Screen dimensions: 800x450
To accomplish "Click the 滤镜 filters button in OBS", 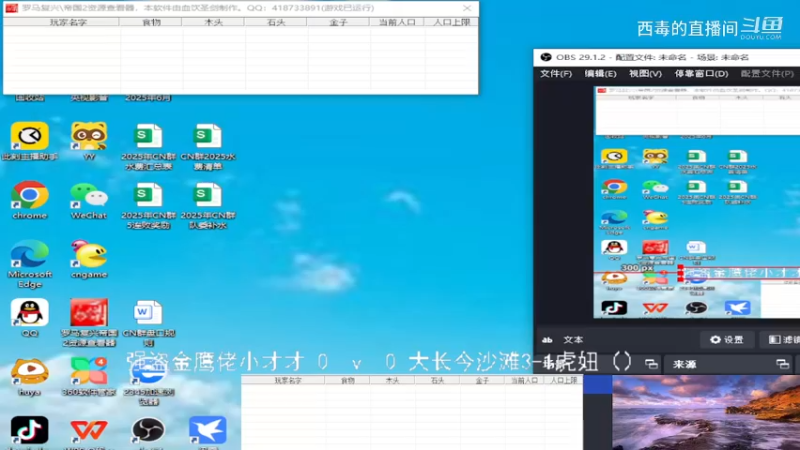I will [781, 339].
